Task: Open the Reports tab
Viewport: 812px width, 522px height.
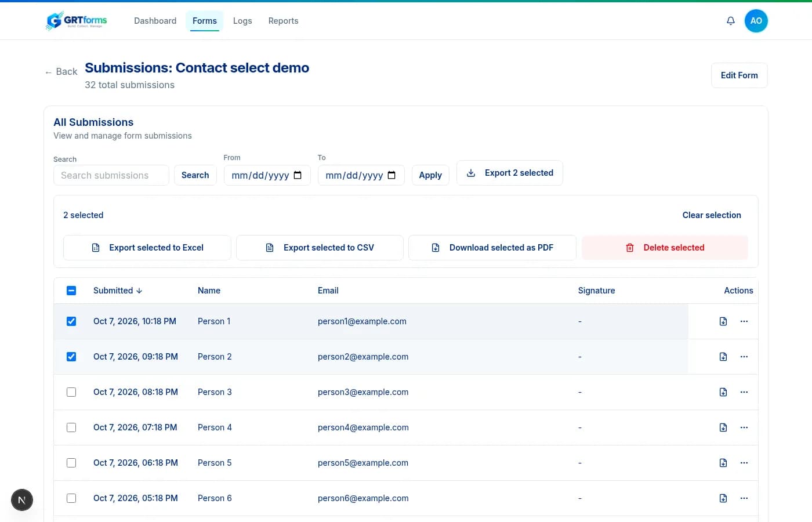Action: click(283, 21)
